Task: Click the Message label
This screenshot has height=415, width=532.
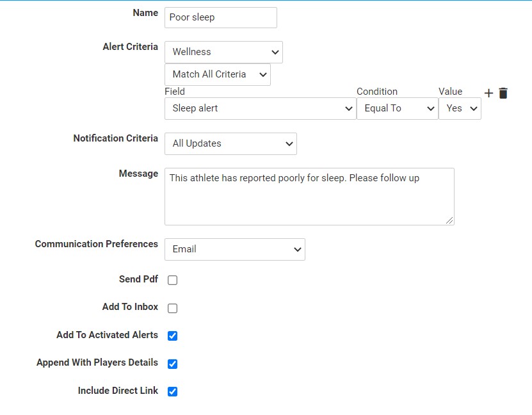Action: (138, 174)
